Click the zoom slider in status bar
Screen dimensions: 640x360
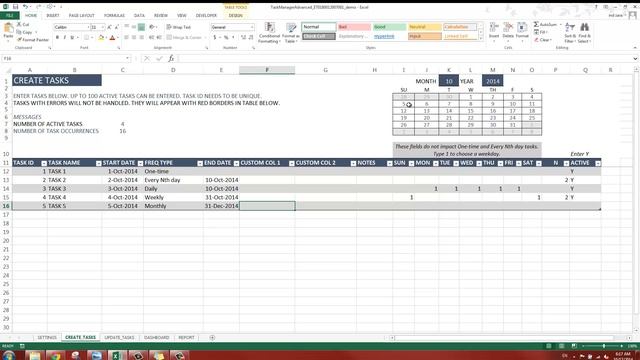coord(604,346)
